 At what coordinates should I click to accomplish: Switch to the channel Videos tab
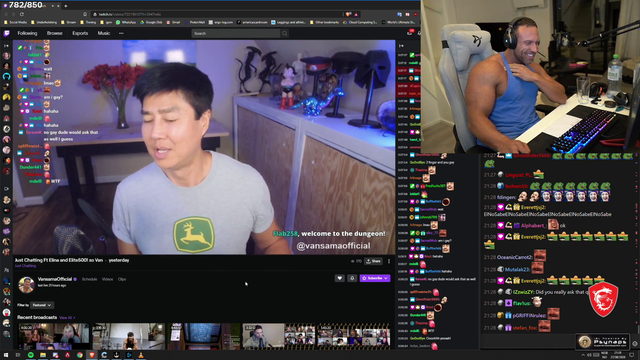[x=107, y=279]
